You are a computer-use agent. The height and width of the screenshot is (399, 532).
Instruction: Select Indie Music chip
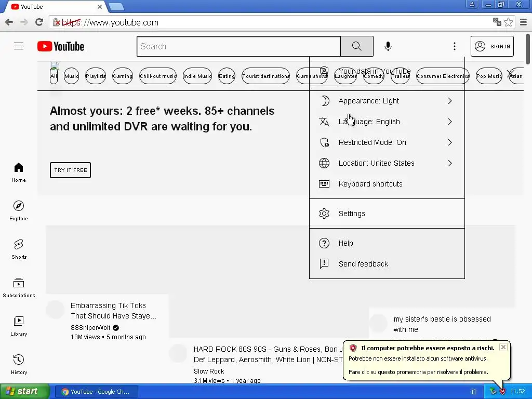pos(197,76)
